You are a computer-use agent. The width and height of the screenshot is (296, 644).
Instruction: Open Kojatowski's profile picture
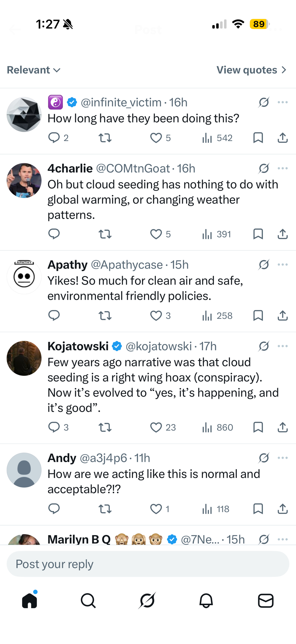click(24, 358)
